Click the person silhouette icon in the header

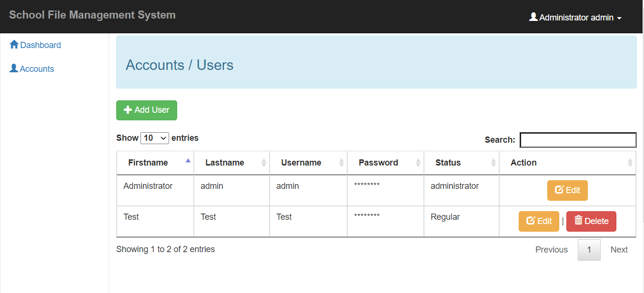[x=533, y=16]
